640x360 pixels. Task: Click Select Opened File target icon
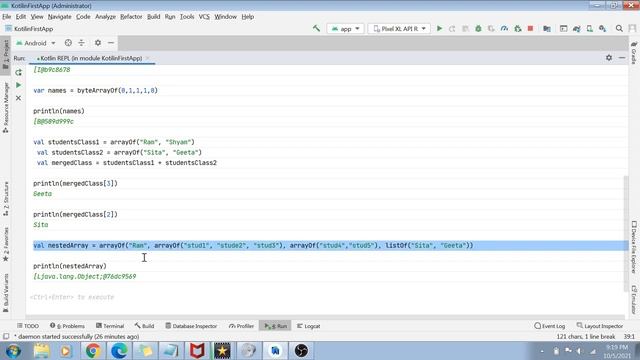68,43
